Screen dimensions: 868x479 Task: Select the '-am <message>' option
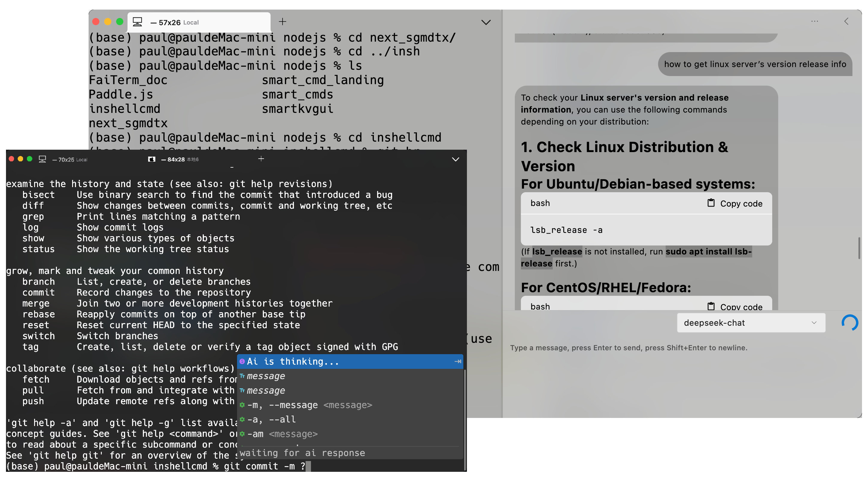350,434
